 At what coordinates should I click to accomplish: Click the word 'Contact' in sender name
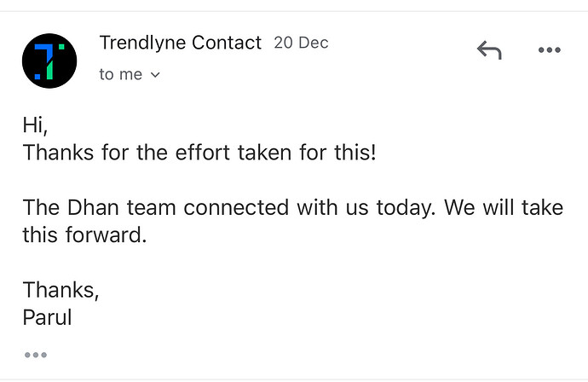[x=227, y=43]
